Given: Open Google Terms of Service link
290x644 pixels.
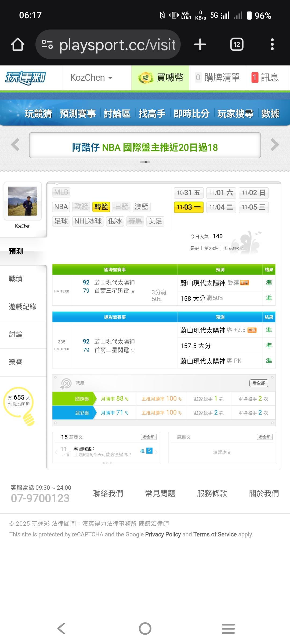Looking at the screenshot, I should (215, 534).
